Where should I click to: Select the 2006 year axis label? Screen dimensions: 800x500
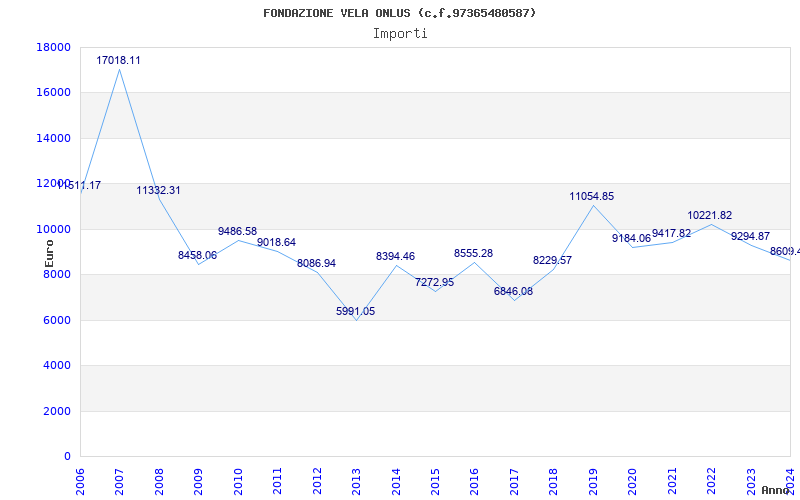[80, 481]
